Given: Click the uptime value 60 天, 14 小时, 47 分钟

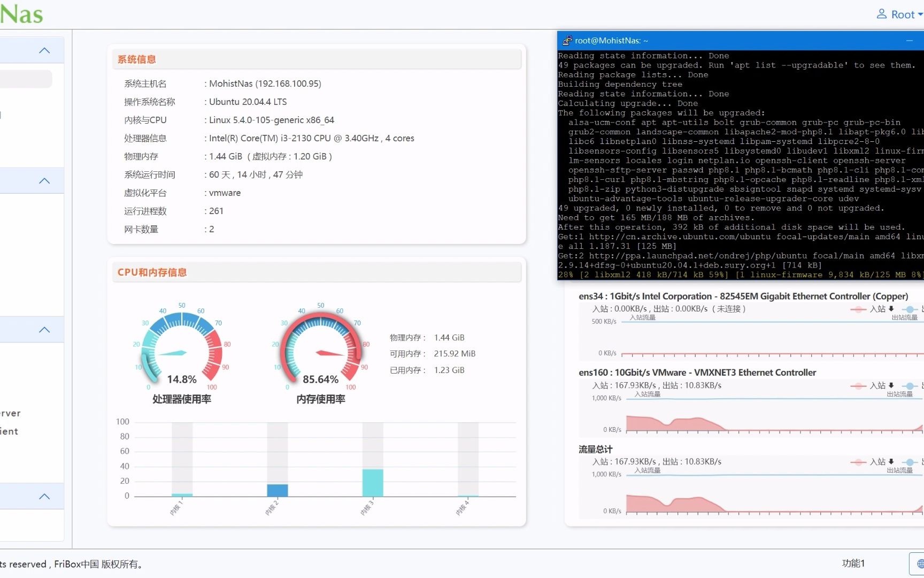Looking at the screenshot, I should pos(256,174).
